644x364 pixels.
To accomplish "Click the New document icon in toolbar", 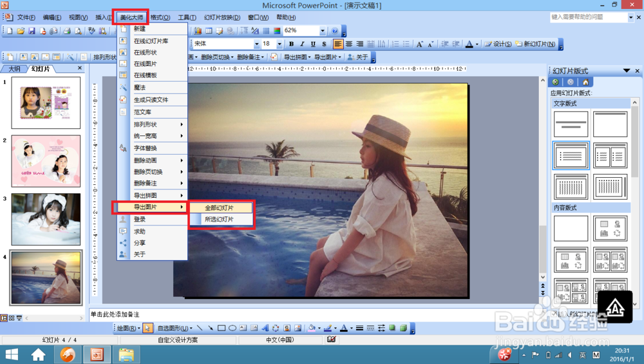I will [10, 31].
